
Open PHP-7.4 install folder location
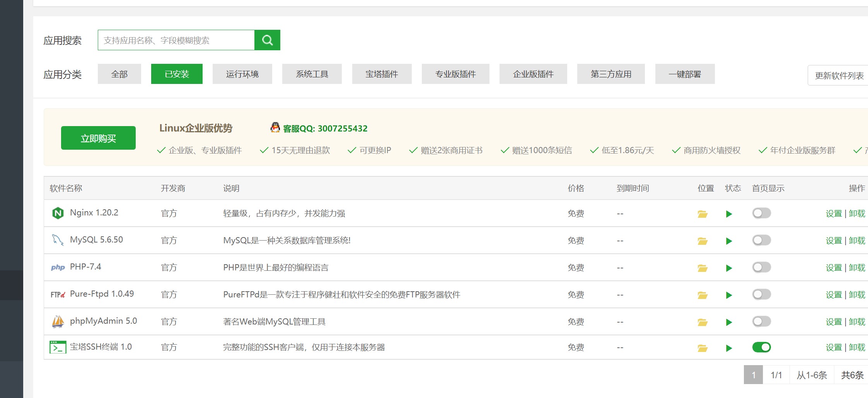[x=703, y=268]
